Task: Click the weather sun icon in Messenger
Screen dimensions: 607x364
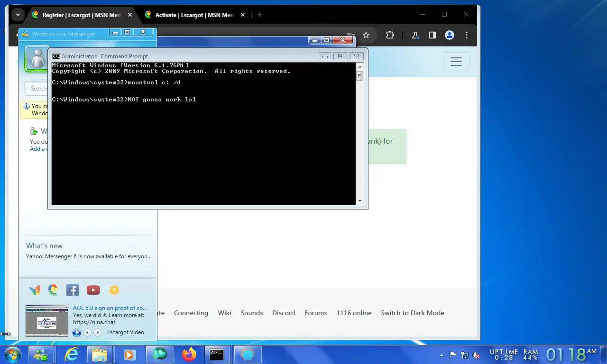Action: click(114, 290)
